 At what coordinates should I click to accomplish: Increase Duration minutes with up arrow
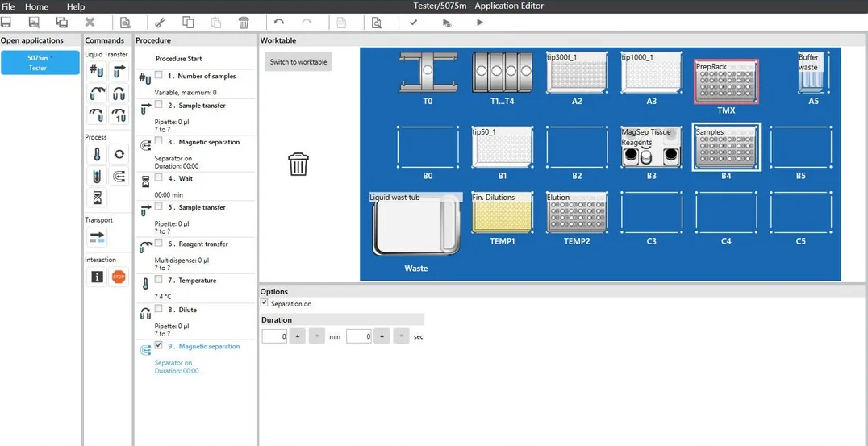click(x=298, y=336)
